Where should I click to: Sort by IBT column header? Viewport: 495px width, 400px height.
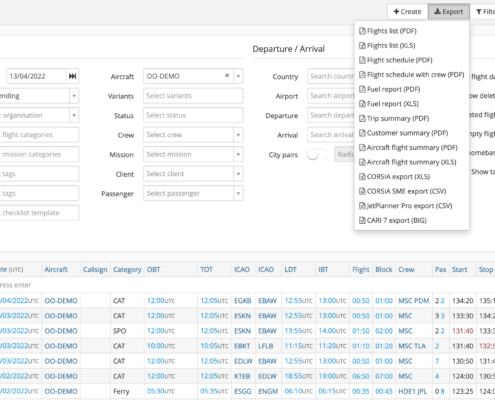(x=323, y=269)
